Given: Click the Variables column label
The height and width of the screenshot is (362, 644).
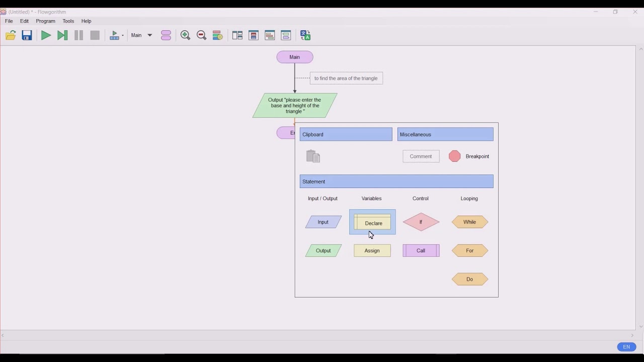Looking at the screenshot, I should 372,199.
